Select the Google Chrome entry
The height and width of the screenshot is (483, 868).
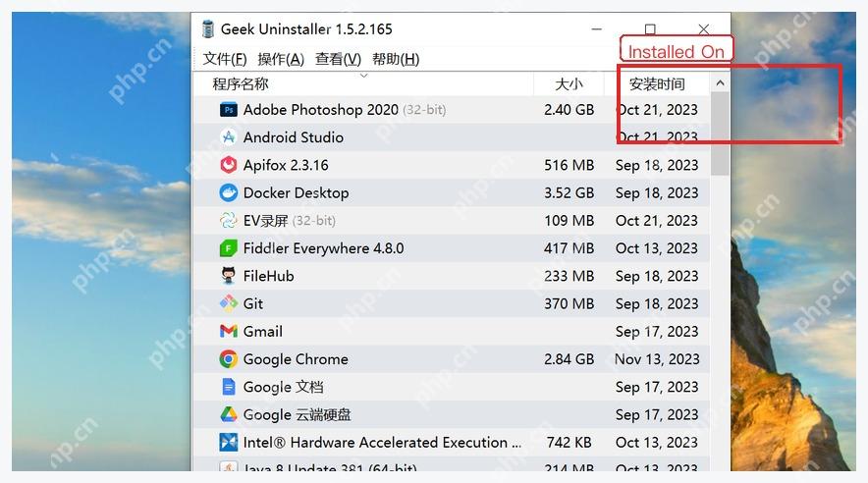pyautogui.click(x=296, y=359)
